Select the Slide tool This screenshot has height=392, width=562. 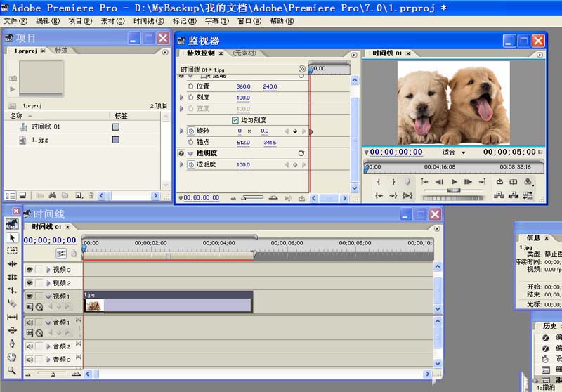(x=12, y=330)
